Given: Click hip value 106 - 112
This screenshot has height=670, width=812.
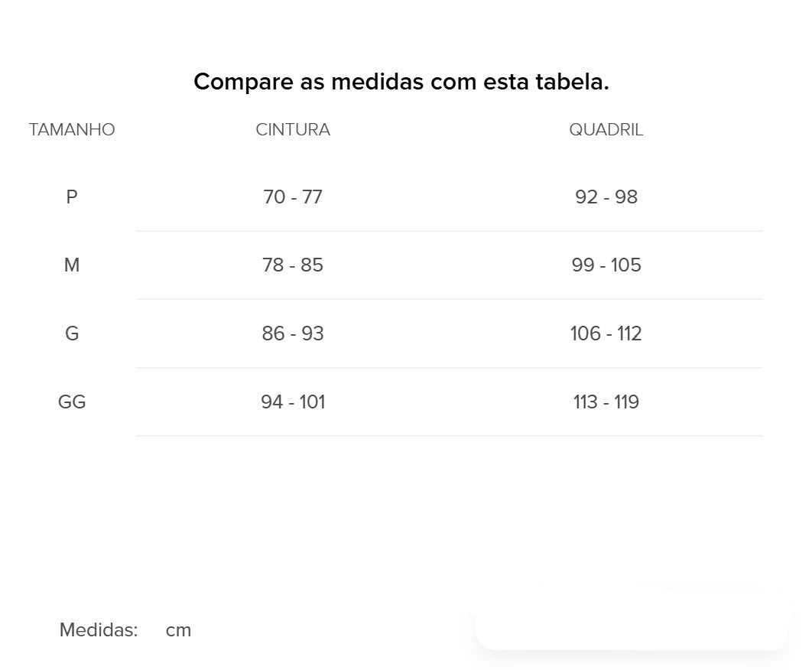Looking at the screenshot, I should point(606,333).
